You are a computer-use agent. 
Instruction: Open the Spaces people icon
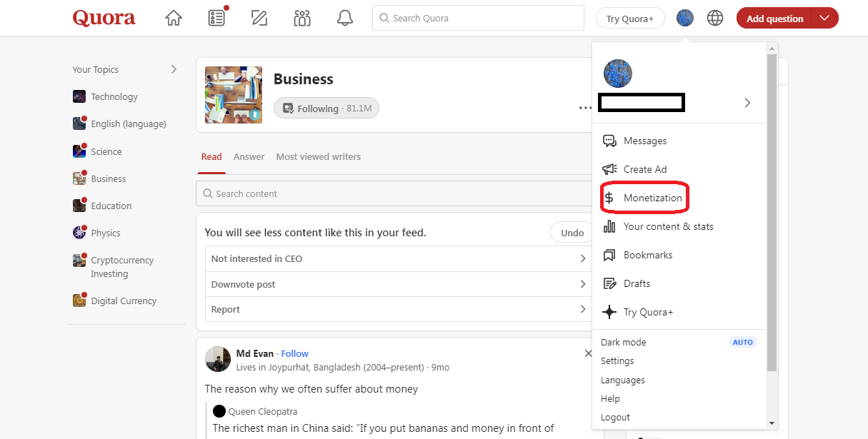[302, 19]
